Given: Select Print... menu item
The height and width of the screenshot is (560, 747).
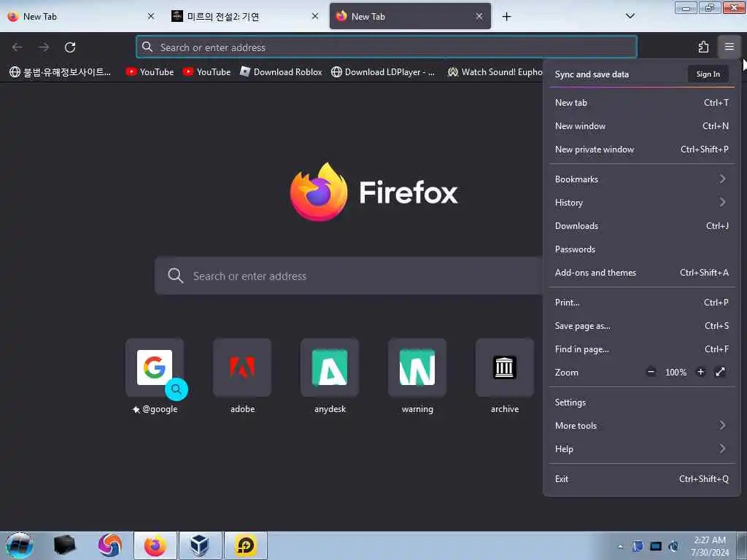Looking at the screenshot, I should 642,303.
